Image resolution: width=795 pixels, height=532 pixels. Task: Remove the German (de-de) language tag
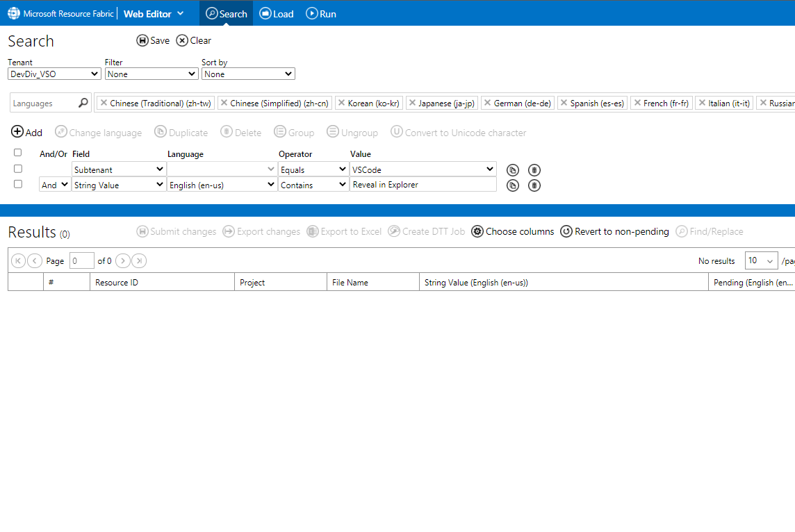tap(487, 103)
